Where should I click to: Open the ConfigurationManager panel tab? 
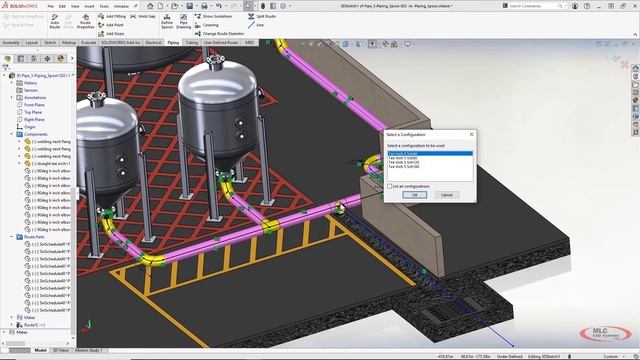click(x=34, y=59)
